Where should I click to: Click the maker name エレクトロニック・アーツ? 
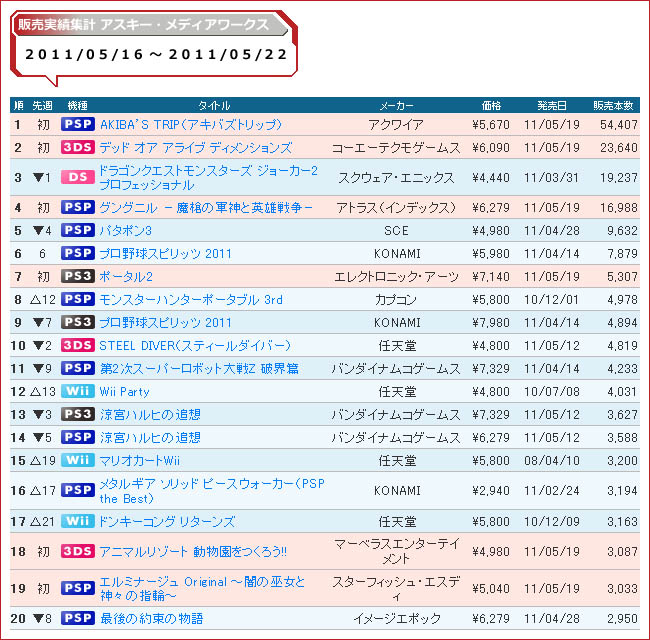click(x=396, y=276)
